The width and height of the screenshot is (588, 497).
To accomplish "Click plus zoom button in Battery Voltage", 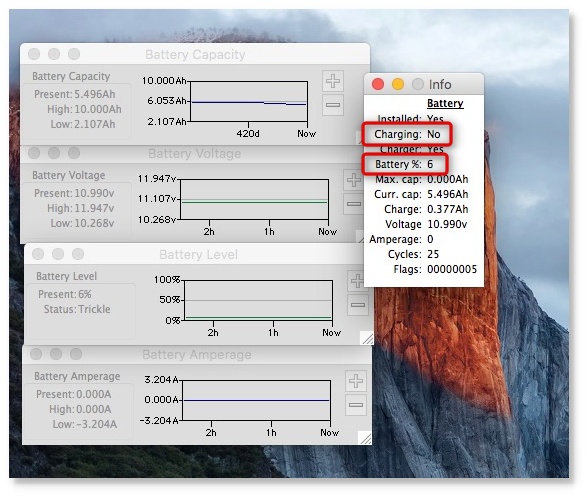I will coord(353,180).
